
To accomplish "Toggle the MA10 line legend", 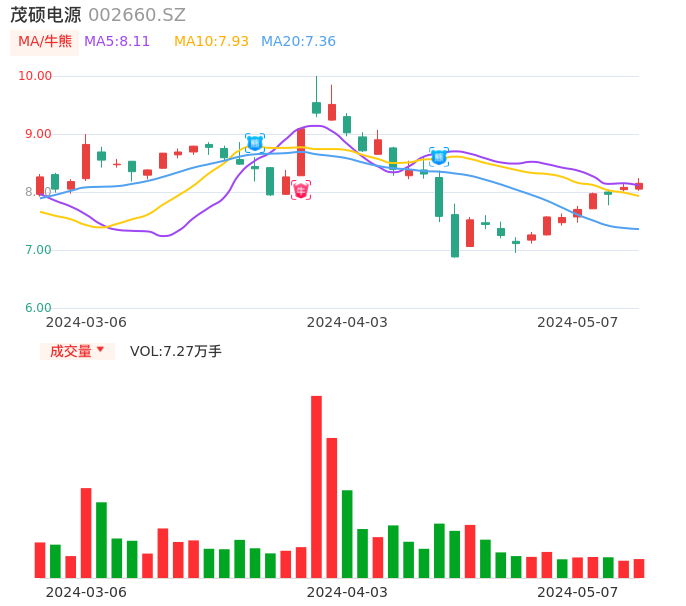I will (x=211, y=42).
